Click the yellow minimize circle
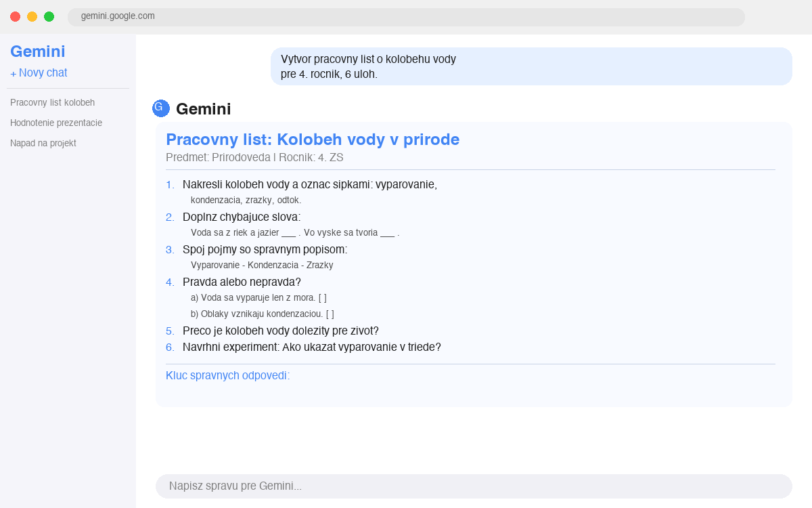 [32, 16]
